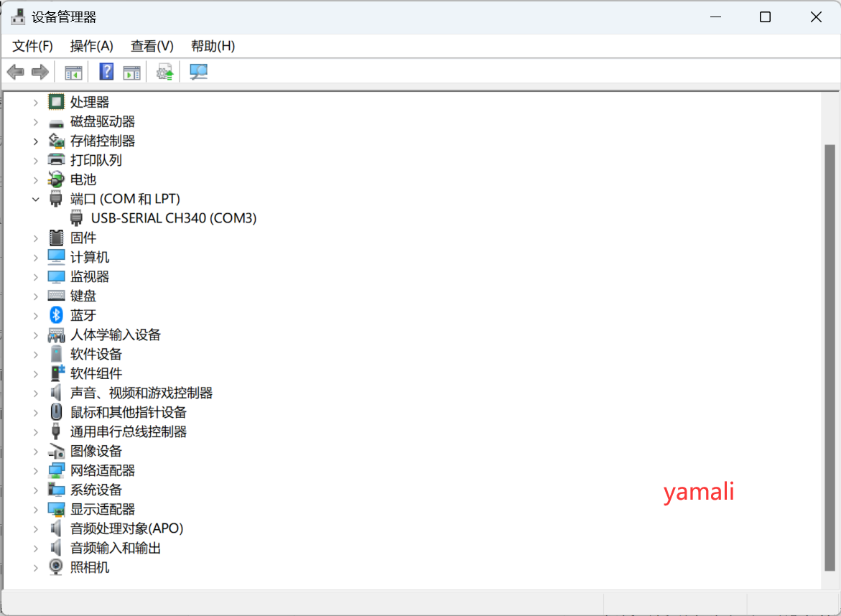Screen dimensions: 841x616
Task: Select the 监视器 monitor icon
Action: coord(56,276)
